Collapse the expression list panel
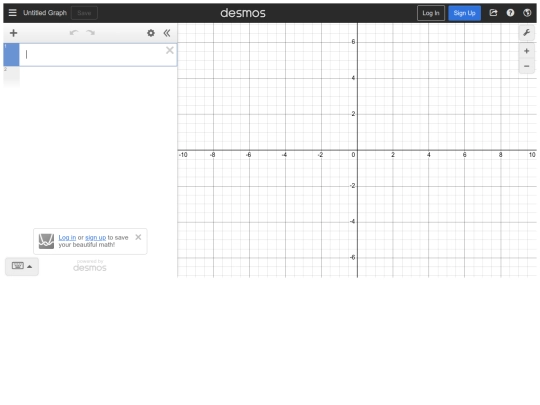The image size is (540, 405). pyautogui.click(x=167, y=33)
